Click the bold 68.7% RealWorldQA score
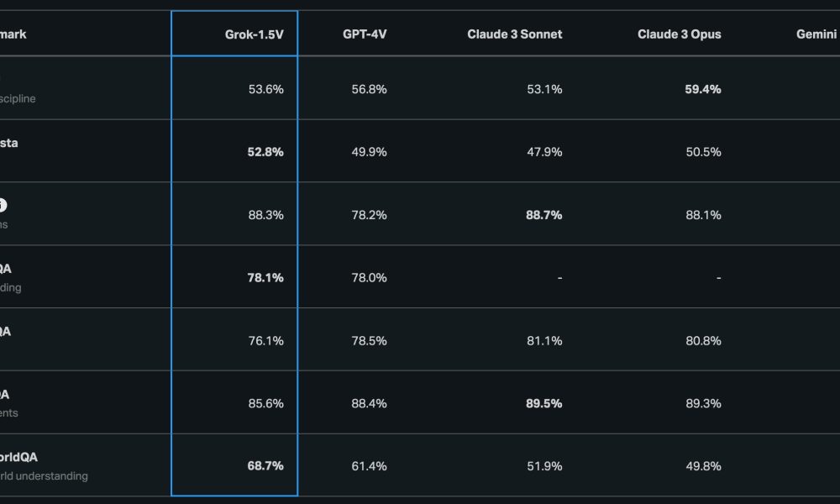Viewport: 840px width, 504px height. (265, 466)
